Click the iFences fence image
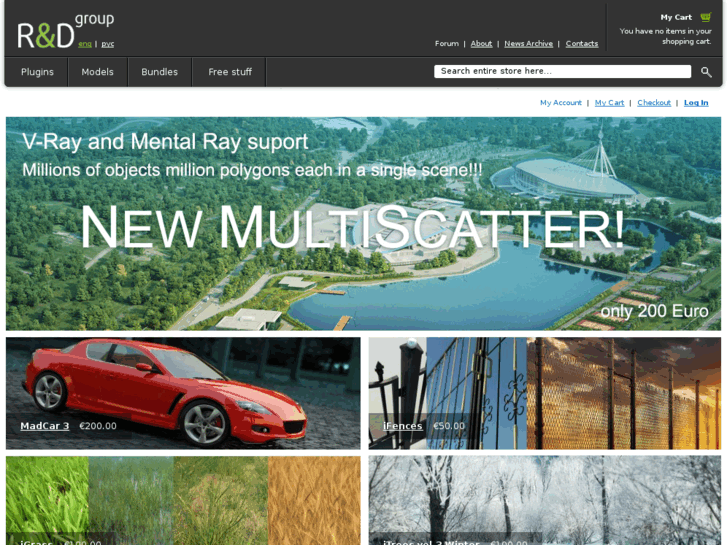The image size is (727, 545). [545, 393]
